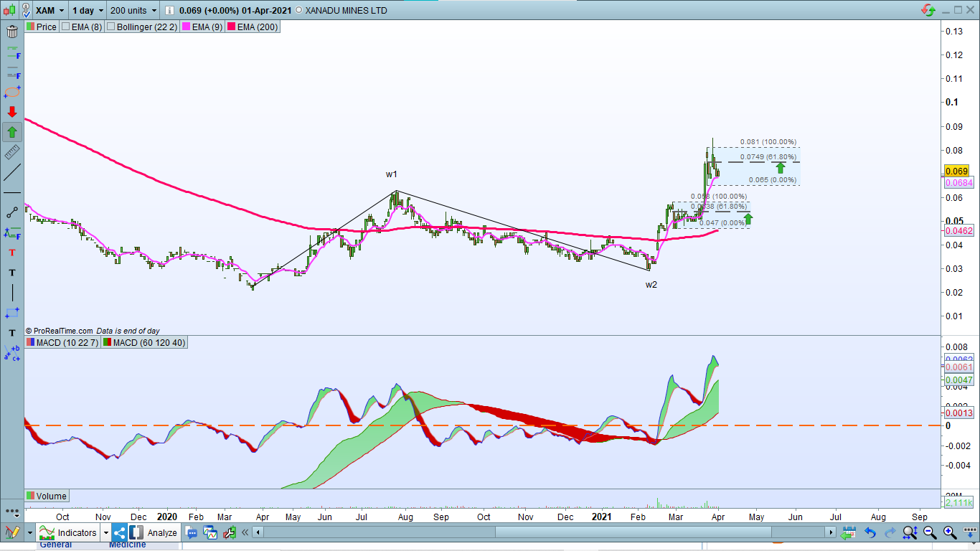Select the red T text tool
980x551 pixels.
pos(12,253)
